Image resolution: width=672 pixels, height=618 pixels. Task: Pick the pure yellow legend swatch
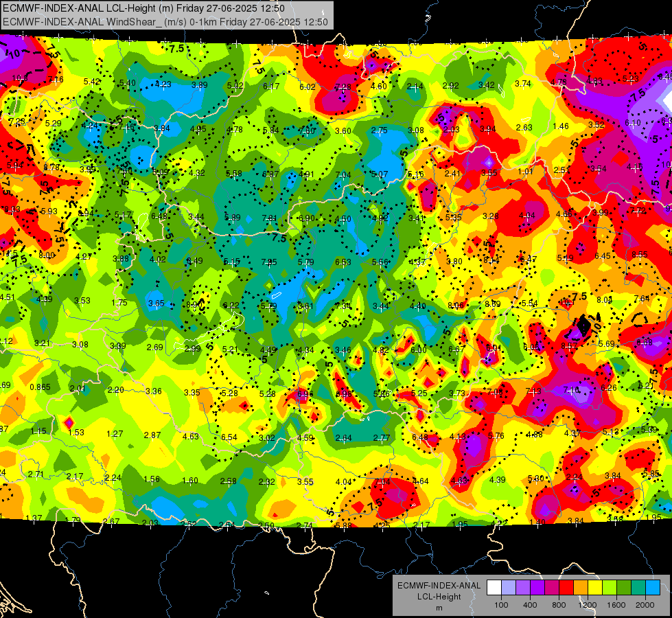595,588
